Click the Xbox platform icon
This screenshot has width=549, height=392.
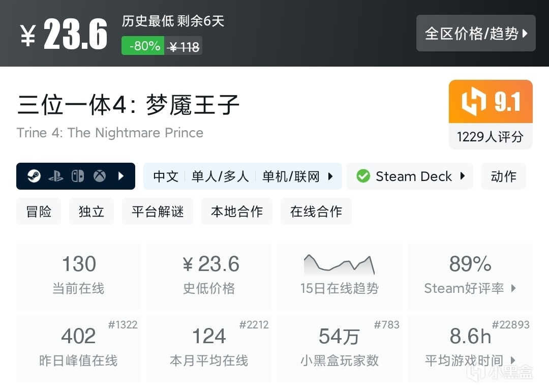pyautogui.click(x=100, y=176)
